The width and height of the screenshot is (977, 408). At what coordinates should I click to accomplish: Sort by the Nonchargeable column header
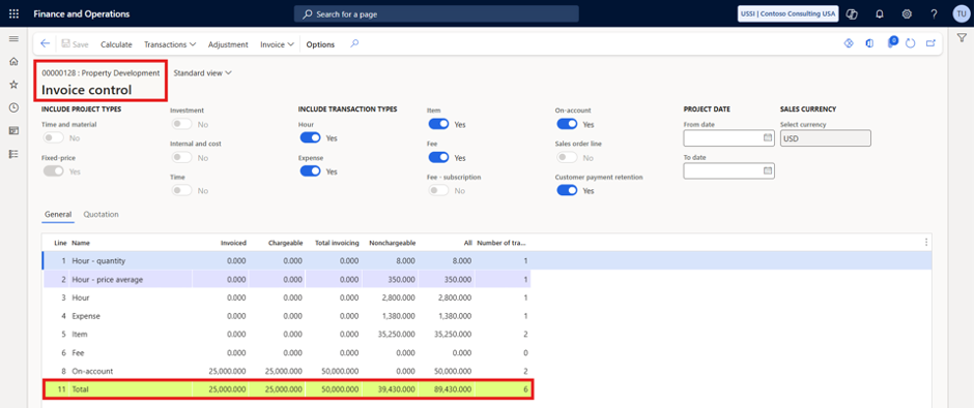pos(392,243)
